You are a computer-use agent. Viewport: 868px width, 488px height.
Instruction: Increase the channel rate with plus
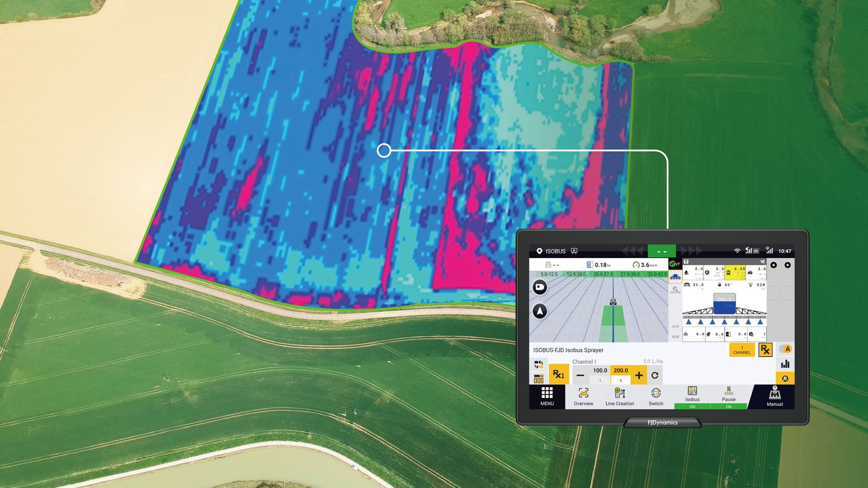639,375
